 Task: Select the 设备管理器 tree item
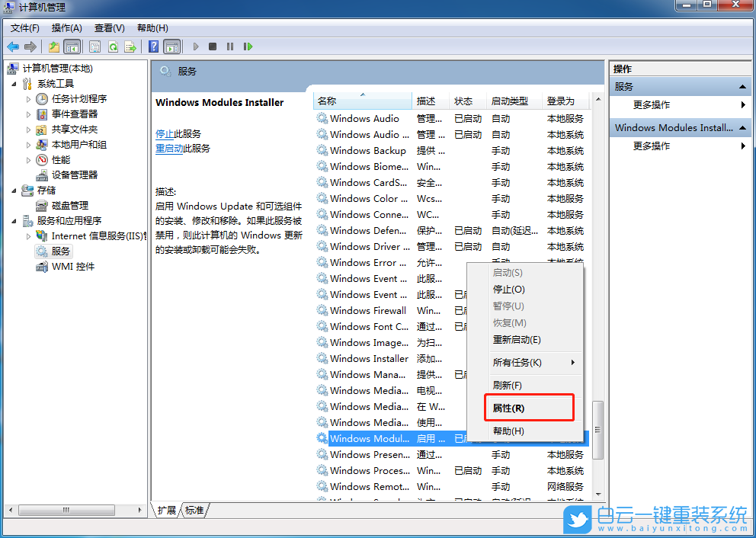(75, 175)
